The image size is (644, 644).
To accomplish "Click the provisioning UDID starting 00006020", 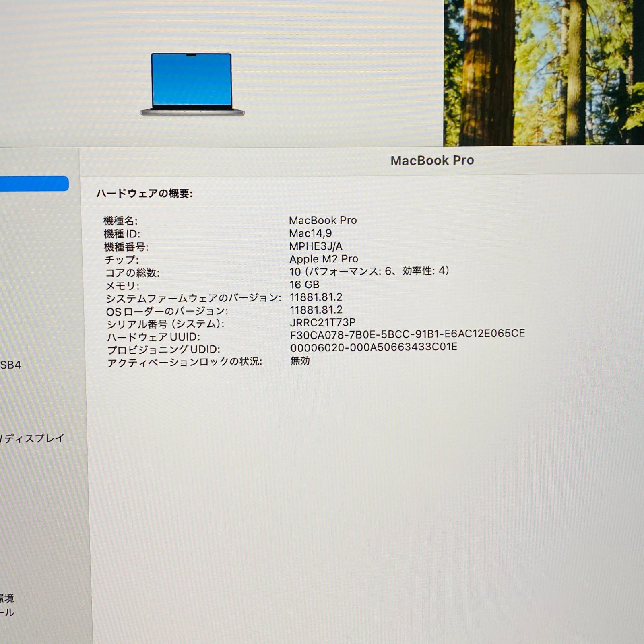I will pyautogui.click(x=374, y=347).
